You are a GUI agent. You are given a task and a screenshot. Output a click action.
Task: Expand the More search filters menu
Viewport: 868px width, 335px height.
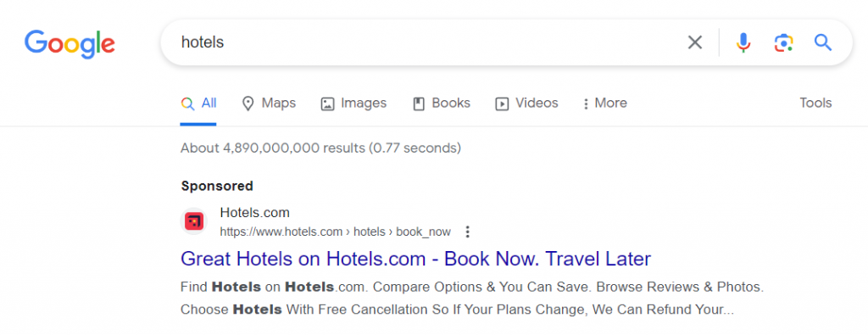pos(605,103)
